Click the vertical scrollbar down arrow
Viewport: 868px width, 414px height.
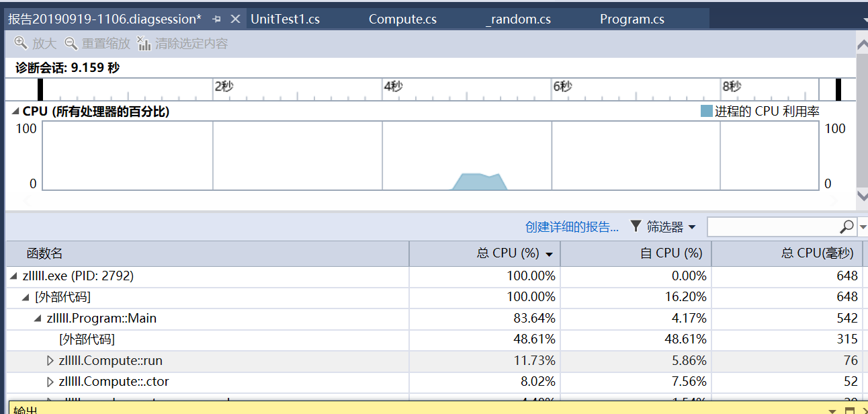(863, 196)
